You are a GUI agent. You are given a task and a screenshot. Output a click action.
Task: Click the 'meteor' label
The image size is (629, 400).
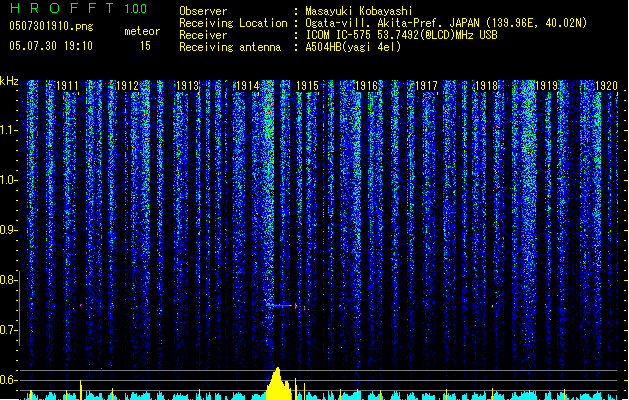pyautogui.click(x=142, y=31)
